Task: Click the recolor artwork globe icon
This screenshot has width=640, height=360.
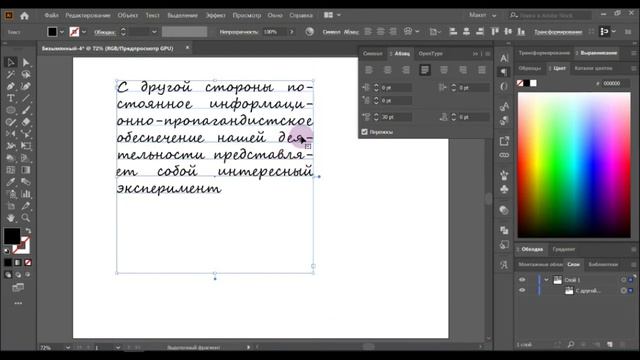Action: click(x=309, y=31)
